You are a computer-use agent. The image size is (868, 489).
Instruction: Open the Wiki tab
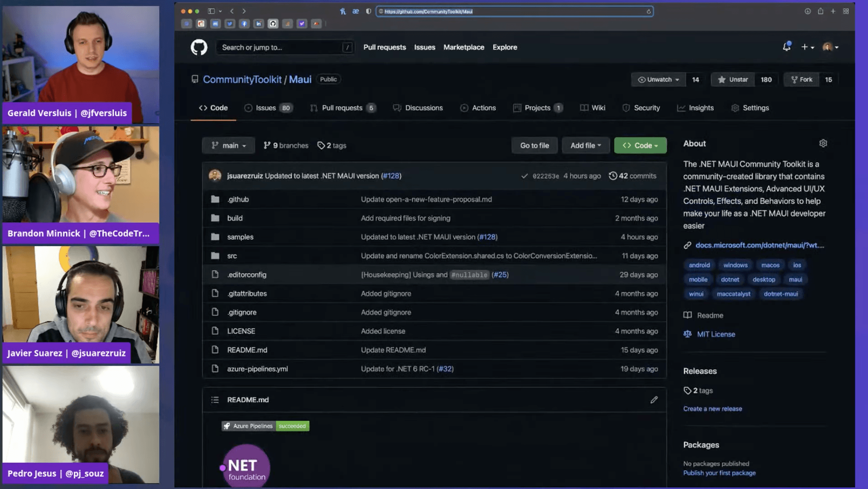592,108
